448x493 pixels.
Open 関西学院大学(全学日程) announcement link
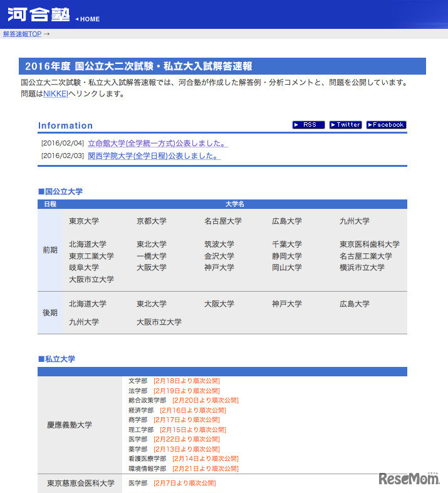[154, 156]
